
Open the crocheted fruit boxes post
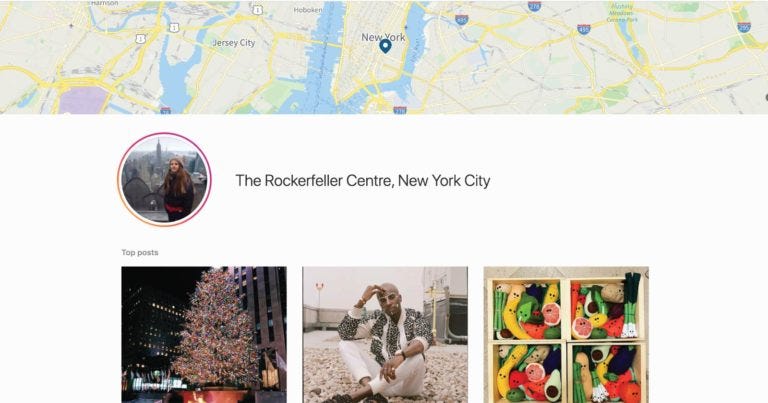pyautogui.click(x=566, y=335)
